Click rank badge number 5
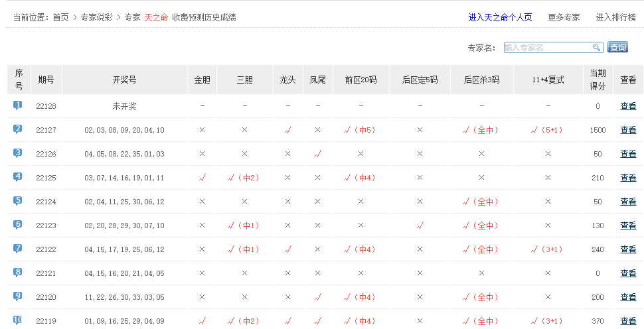 18,201
